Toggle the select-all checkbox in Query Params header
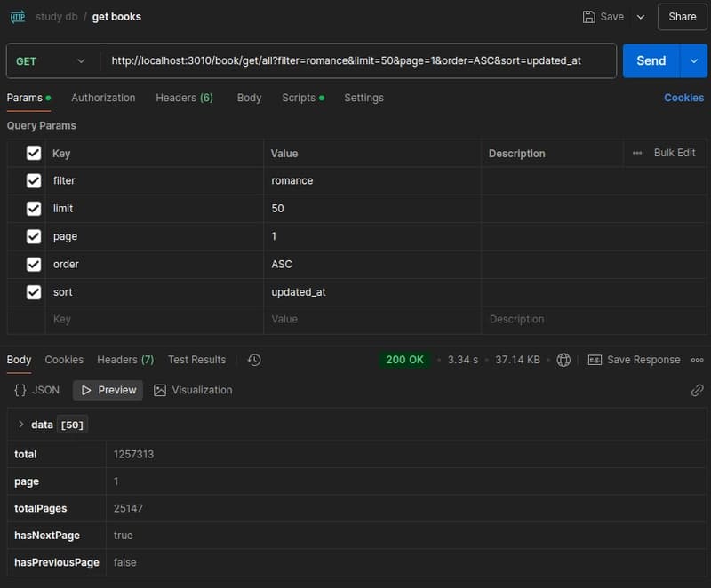The width and height of the screenshot is (711, 588). coord(33,152)
